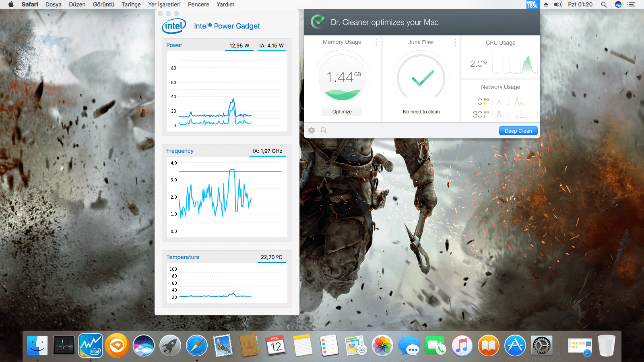The image size is (644, 362).
Task: Click the Pzt 01:20 clock in menu bar
Action: pos(580,4)
